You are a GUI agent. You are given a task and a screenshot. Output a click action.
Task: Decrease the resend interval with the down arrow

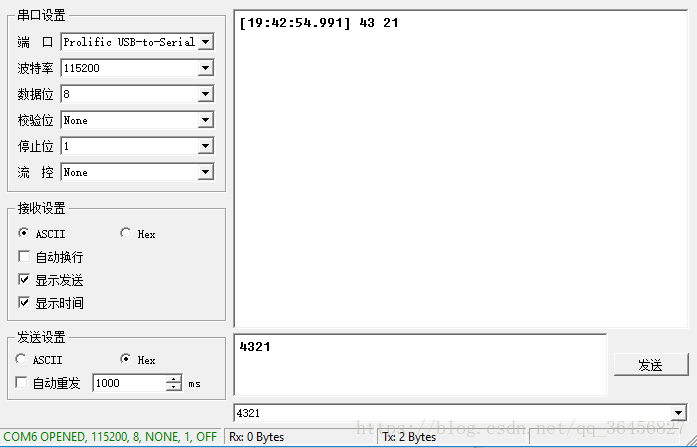click(x=174, y=387)
